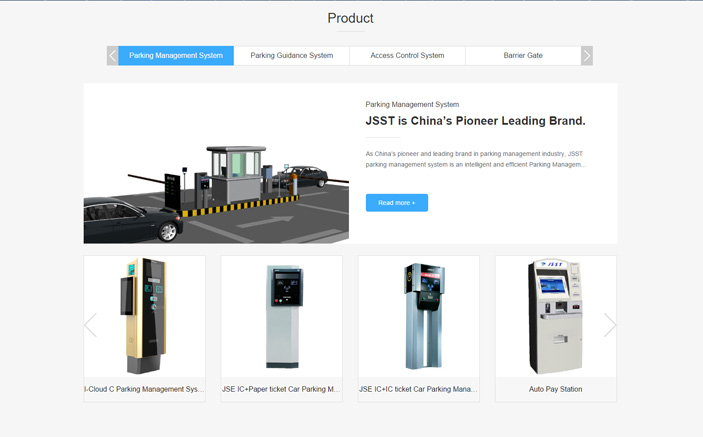Click the Product section heading

pos(351,18)
